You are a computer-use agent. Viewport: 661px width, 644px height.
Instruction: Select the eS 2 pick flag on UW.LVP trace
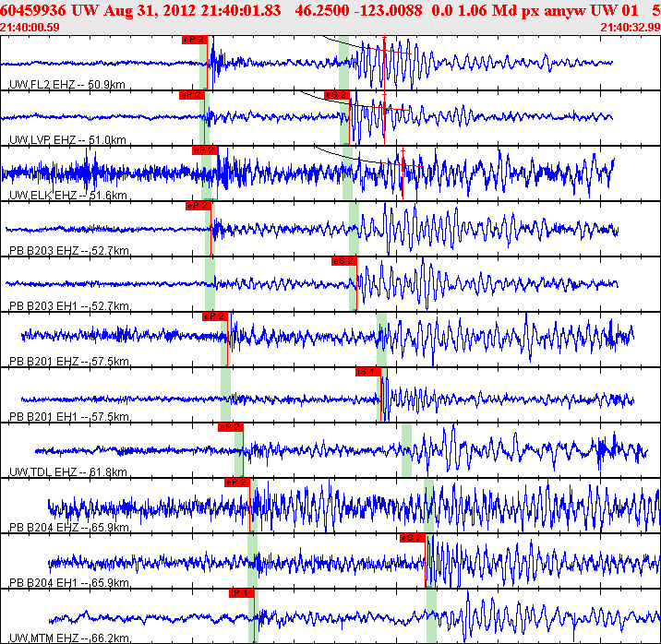[336, 95]
